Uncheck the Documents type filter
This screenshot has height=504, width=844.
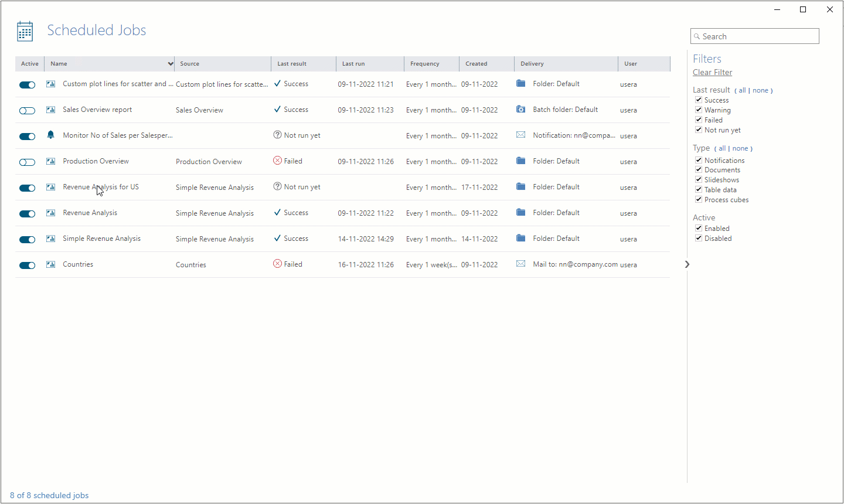(699, 169)
